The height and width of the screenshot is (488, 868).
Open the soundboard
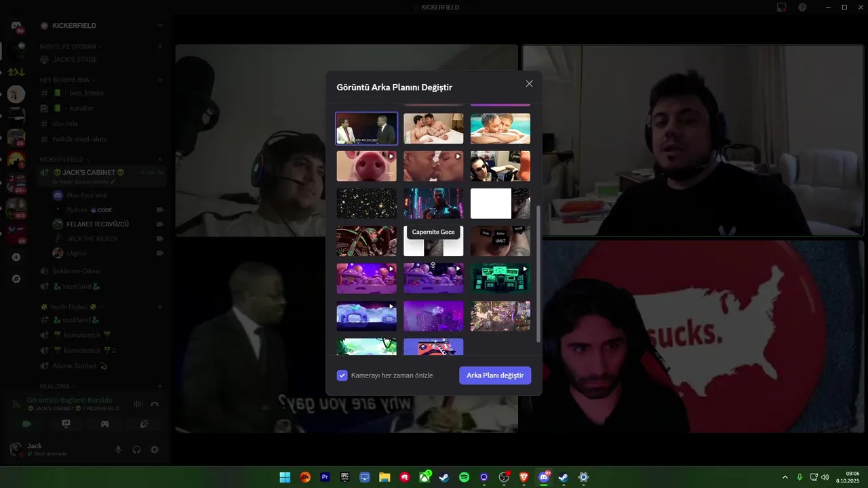pos(144,424)
